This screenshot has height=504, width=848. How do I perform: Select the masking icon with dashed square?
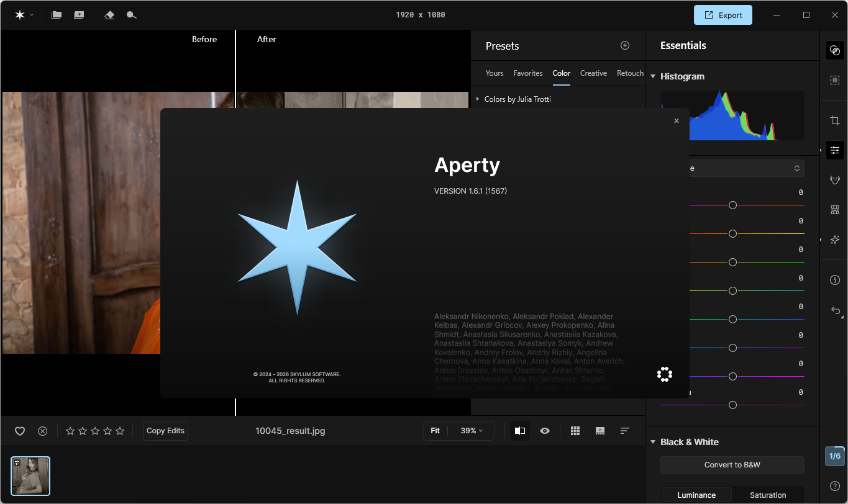click(x=835, y=80)
